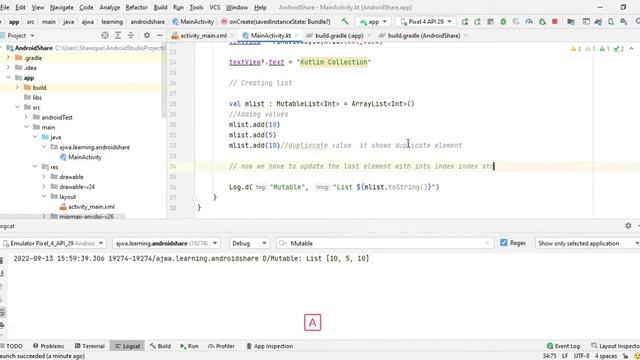Screen dimensions: 640x360
Task: Click Scroll to End icon in Logcat sidebar
Action: [x=2, y=273]
